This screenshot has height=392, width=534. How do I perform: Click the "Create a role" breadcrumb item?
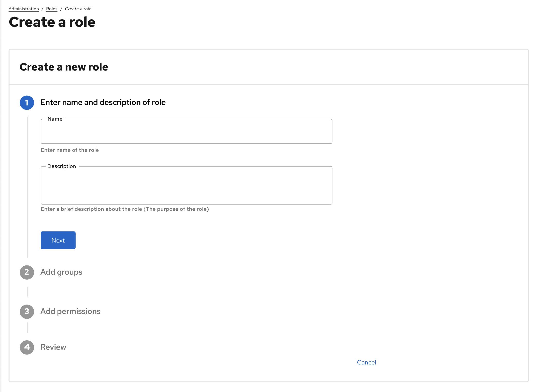click(x=78, y=8)
